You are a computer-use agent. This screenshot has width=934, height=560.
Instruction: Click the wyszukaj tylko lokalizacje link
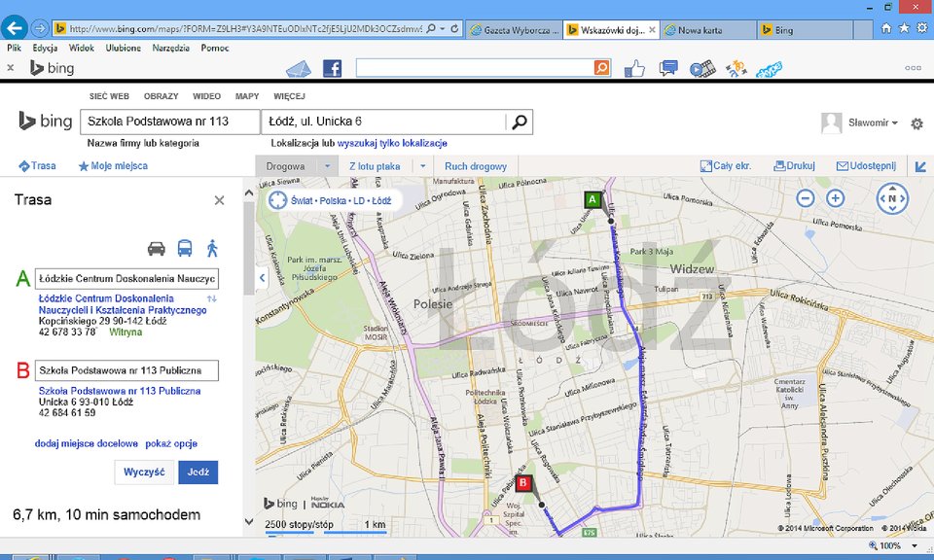[392, 144]
